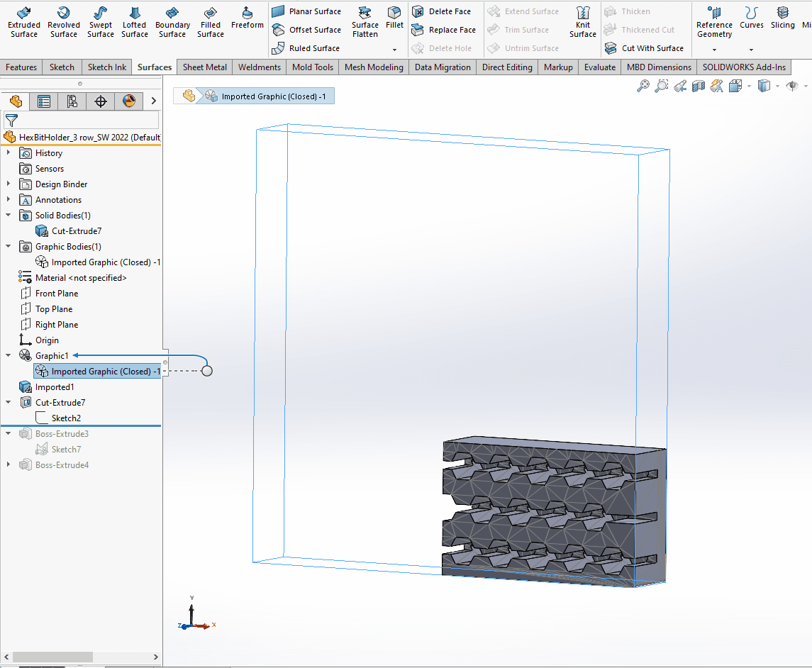
Task: Select the Filled Surface tool
Action: coord(210,22)
